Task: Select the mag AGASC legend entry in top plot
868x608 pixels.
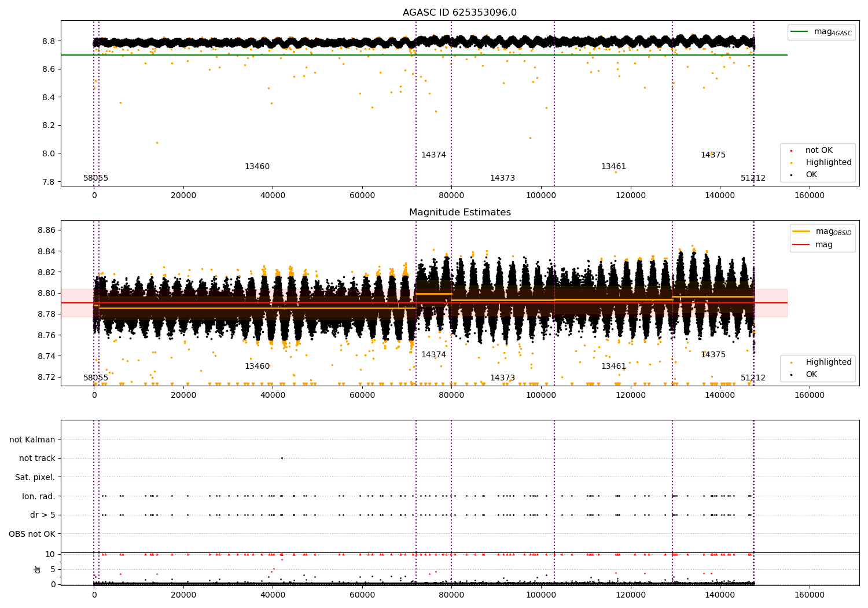Action: pyautogui.click(x=821, y=32)
